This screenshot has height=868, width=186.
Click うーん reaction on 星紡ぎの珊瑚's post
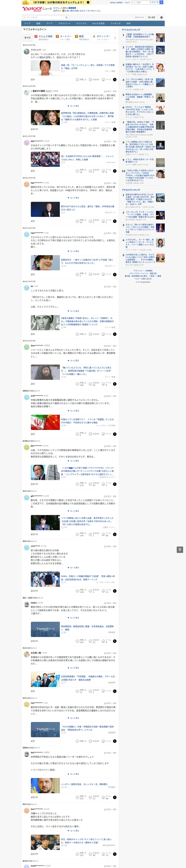pyautogui.click(x=107, y=129)
